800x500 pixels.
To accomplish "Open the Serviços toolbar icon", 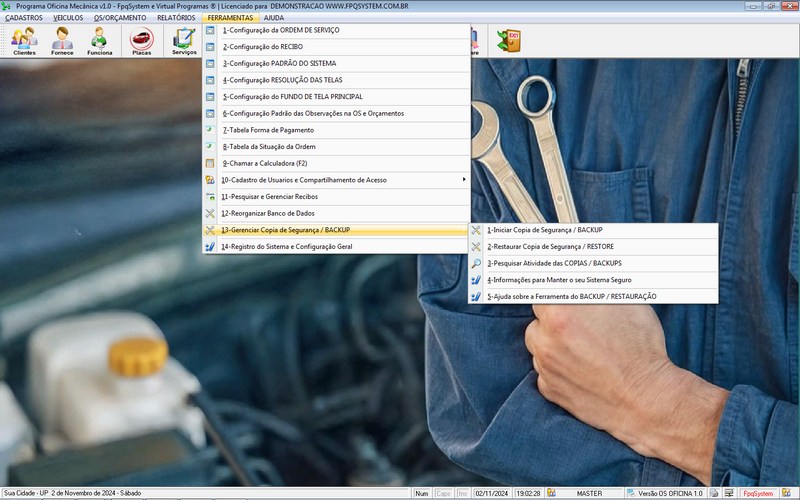I will coord(184,41).
